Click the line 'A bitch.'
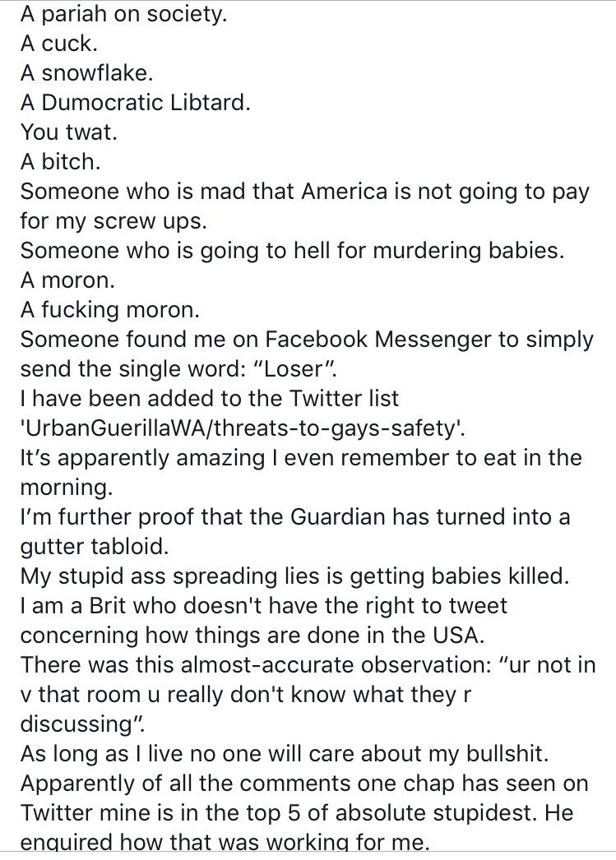616x860 pixels. click(60, 162)
